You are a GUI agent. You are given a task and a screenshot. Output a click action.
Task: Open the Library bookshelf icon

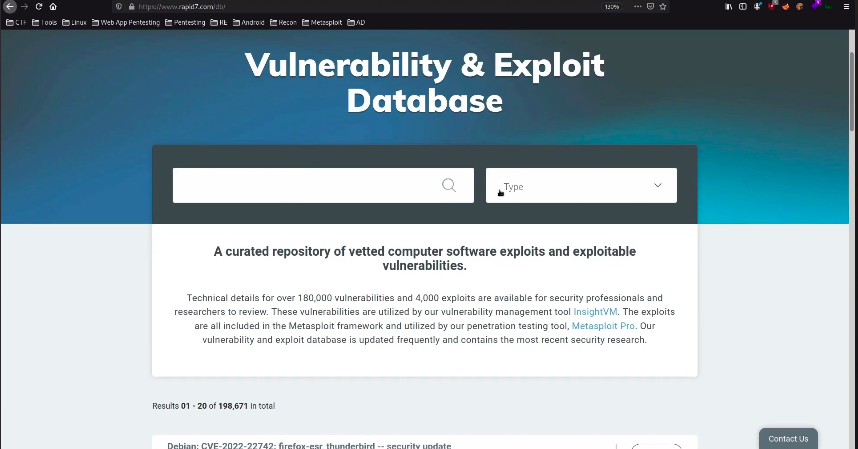(728, 6)
